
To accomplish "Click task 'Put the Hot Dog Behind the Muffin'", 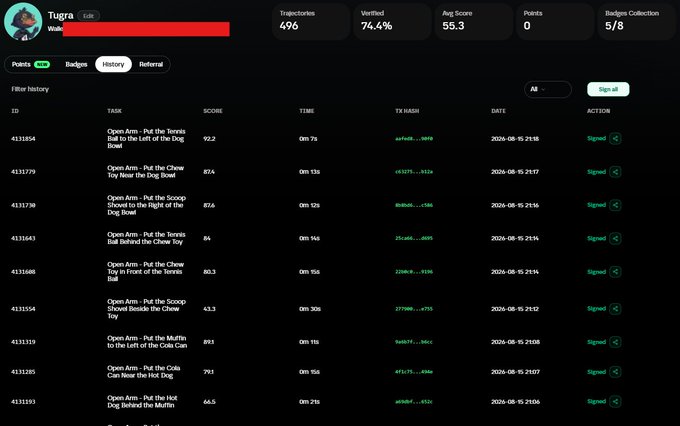I will tap(142, 401).
